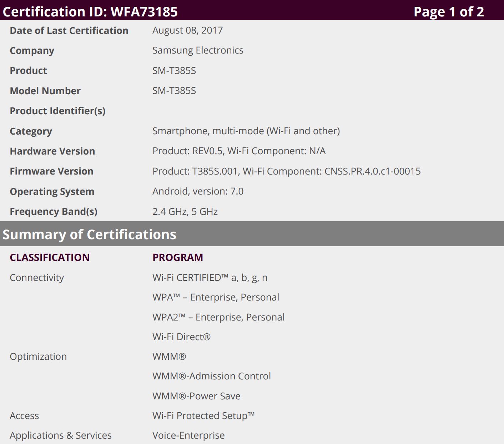Click the CLASSIFICATION column header
This screenshot has width=504, height=444.
click(x=50, y=257)
